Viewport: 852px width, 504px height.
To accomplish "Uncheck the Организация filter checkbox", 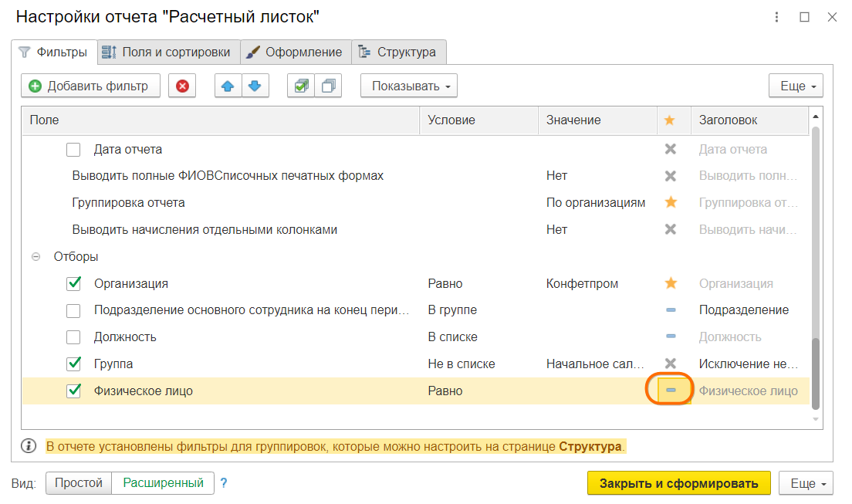I will click(73, 283).
